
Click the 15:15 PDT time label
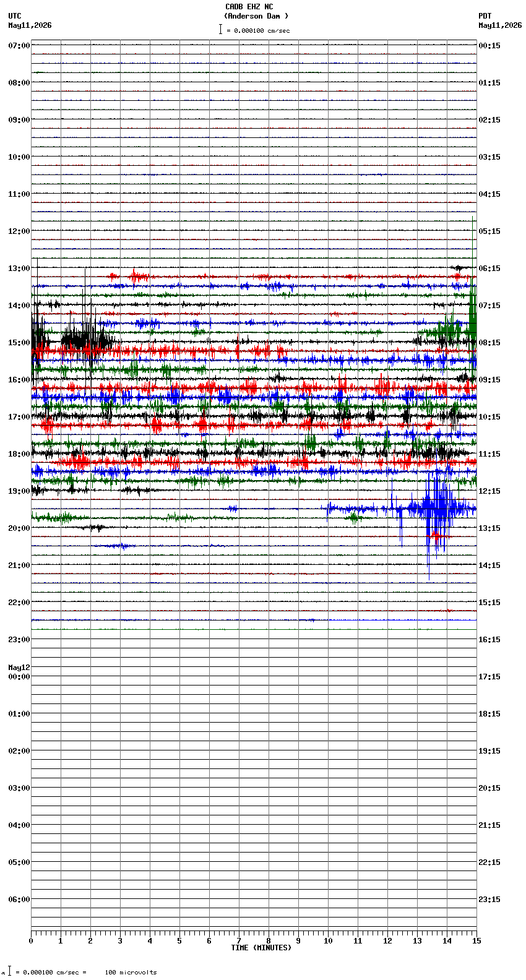(x=489, y=603)
